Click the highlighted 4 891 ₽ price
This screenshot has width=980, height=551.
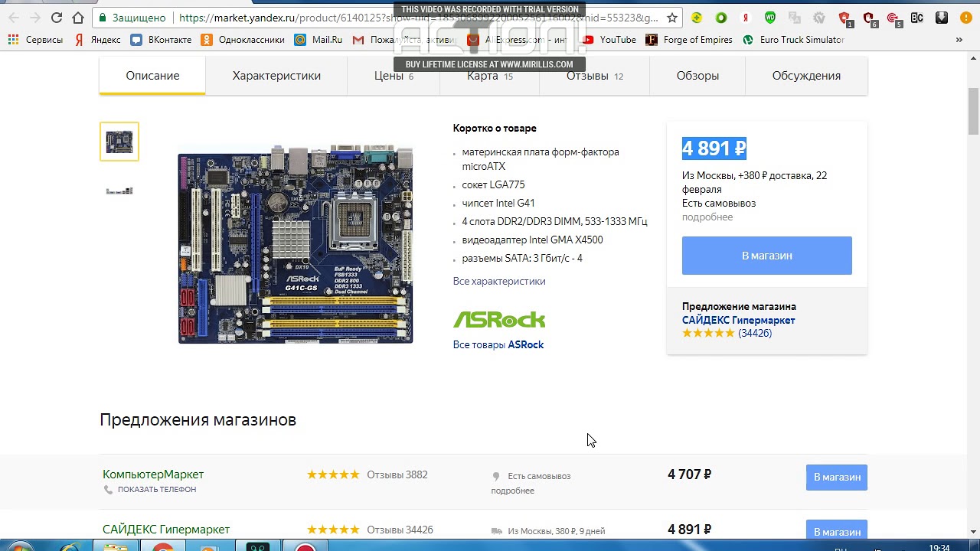(x=714, y=148)
